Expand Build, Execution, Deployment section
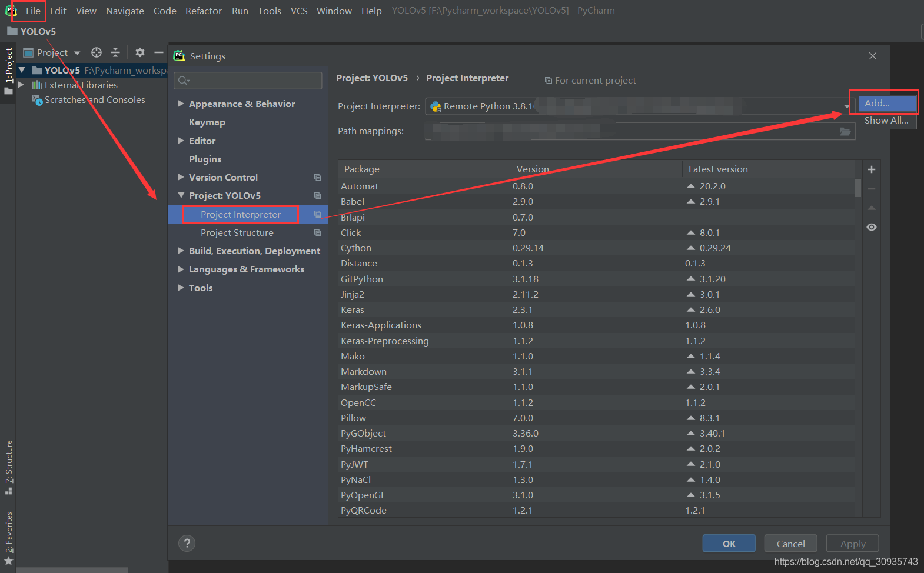The width and height of the screenshot is (924, 573). [181, 251]
